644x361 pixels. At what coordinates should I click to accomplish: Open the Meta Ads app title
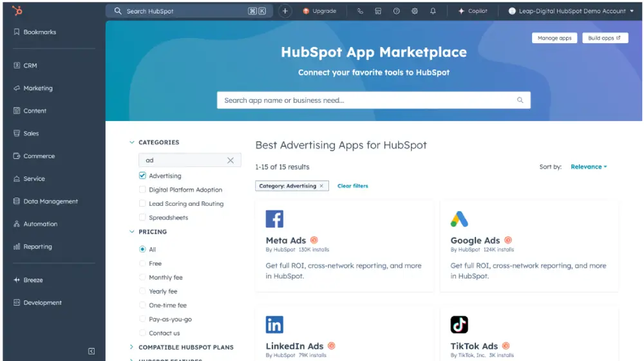pyautogui.click(x=286, y=241)
